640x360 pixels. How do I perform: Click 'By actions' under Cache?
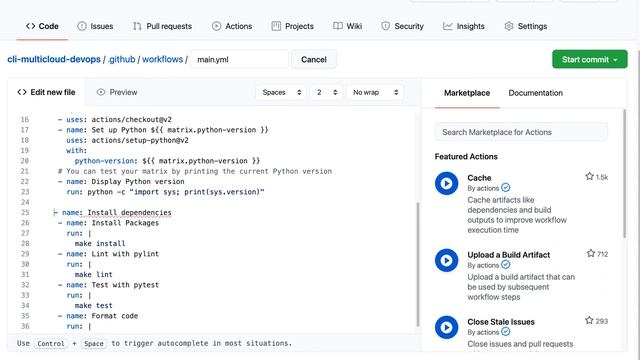[483, 188]
